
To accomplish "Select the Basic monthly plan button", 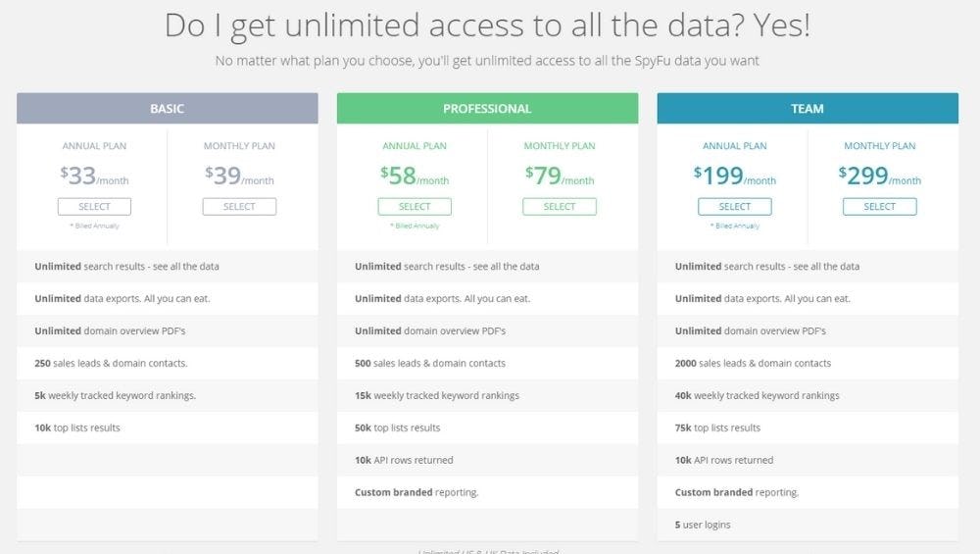I will click(x=239, y=207).
